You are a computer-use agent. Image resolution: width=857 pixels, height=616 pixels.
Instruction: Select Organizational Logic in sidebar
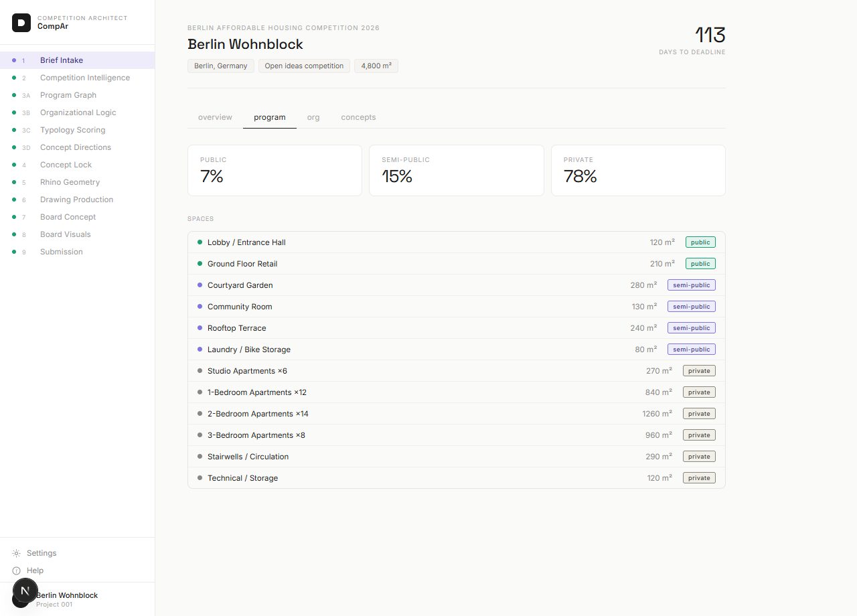[77, 112]
